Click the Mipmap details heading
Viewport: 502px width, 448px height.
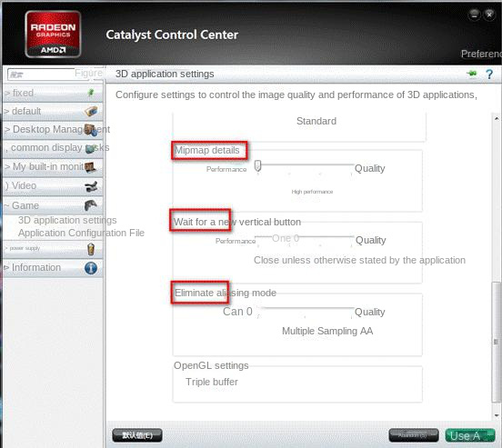tap(207, 151)
